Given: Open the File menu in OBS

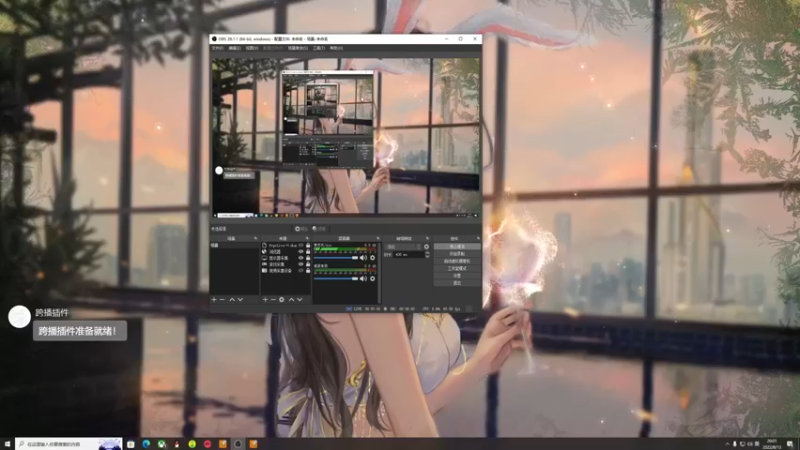Looking at the screenshot, I should pyautogui.click(x=218, y=48).
